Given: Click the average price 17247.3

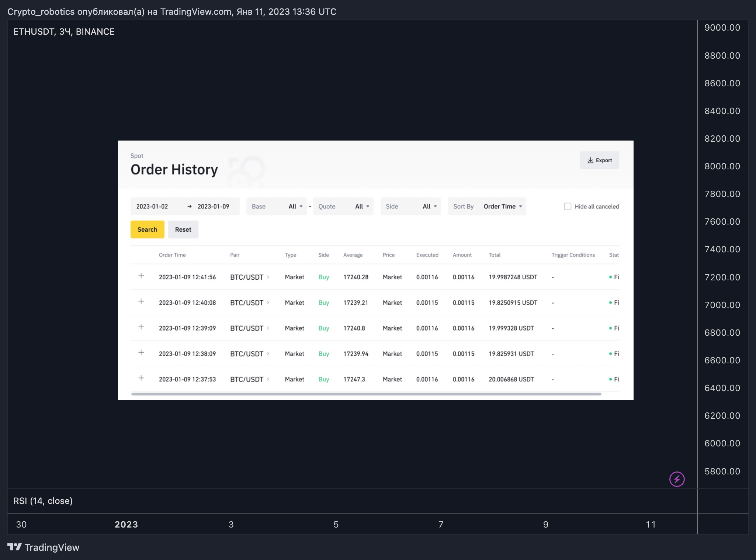Looking at the screenshot, I should pyautogui.click(x=354, y=379).
